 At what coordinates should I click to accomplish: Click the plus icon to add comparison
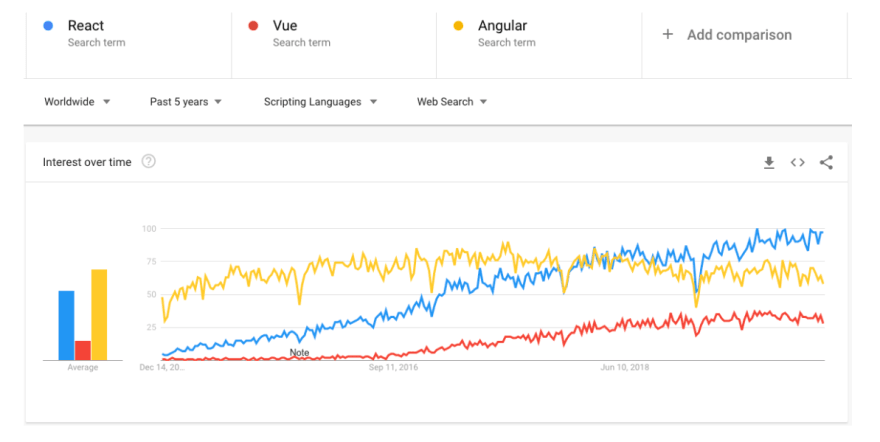[667, 34]
